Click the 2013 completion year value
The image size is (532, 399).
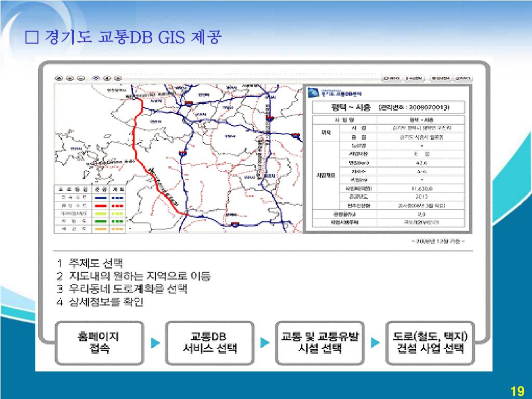point(421,196)
